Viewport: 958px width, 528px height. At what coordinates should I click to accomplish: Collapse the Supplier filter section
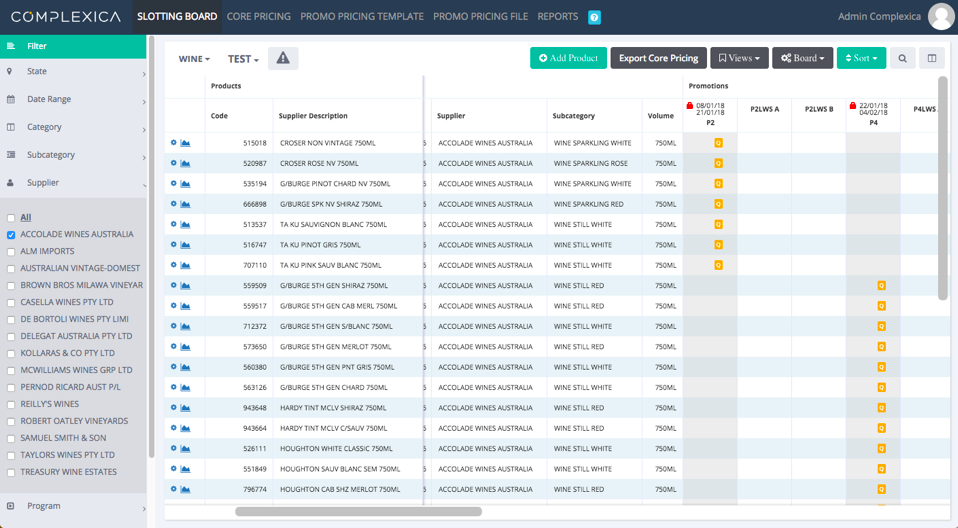point(73,183)
